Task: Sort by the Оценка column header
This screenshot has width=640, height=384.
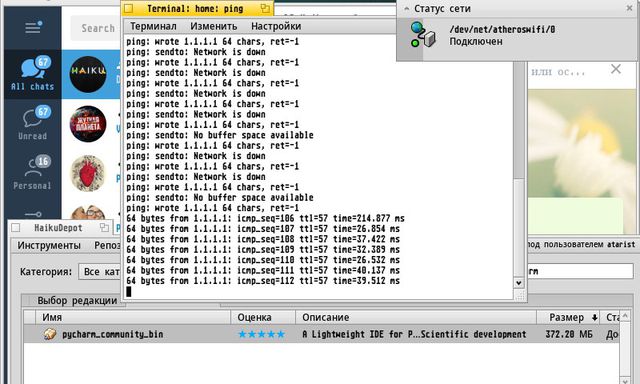Action: [263, 317]
